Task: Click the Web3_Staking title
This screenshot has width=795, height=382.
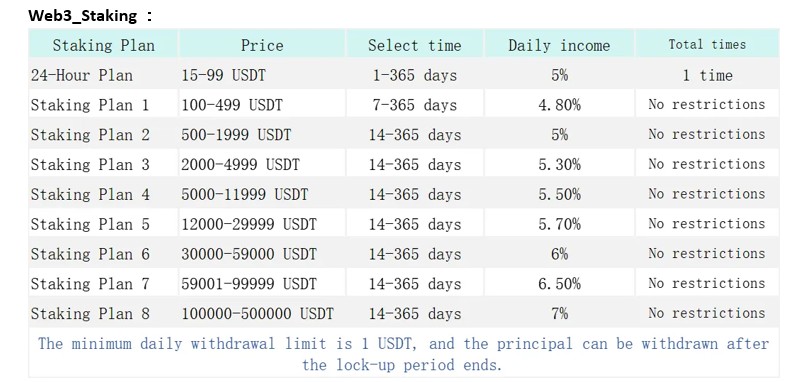Action: point(90,16)
